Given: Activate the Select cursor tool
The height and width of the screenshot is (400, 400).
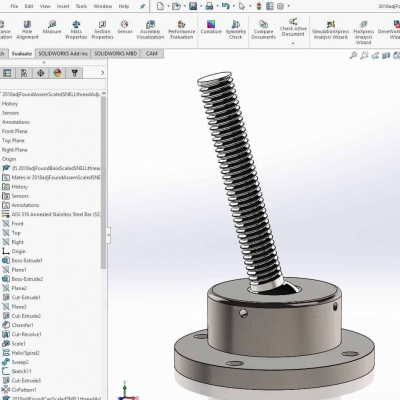Looking at the screenshot, I should (x=242, y=6).
